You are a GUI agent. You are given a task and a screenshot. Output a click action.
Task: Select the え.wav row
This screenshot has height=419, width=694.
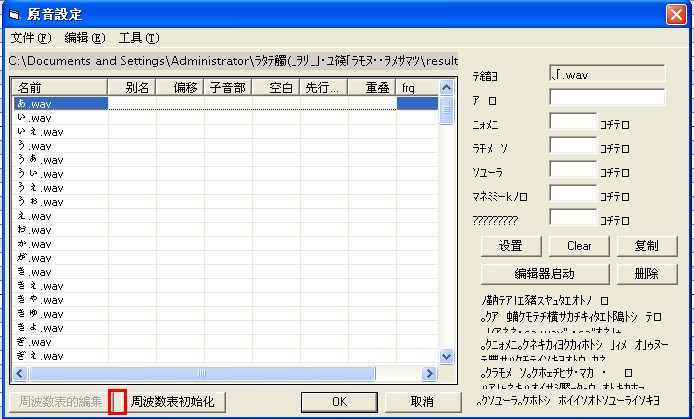coord(226,216)
